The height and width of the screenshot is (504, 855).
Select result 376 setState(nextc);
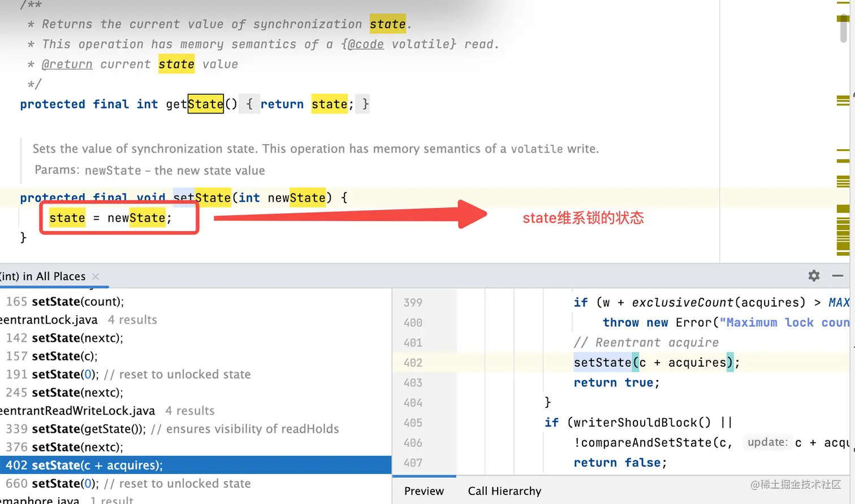point(64,447)
